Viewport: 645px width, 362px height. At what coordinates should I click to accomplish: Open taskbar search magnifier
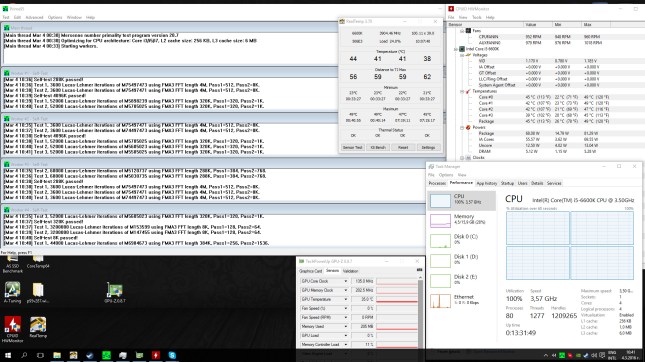[x=24, y=355]
